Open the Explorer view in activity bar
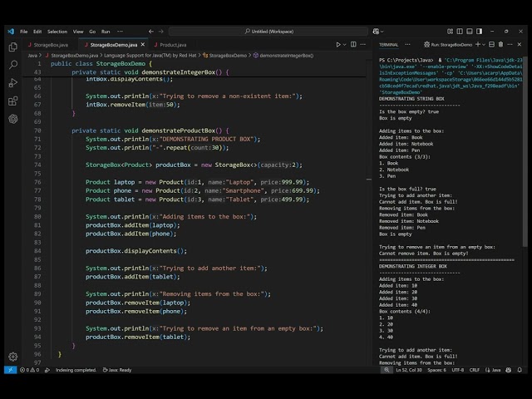 13,47
